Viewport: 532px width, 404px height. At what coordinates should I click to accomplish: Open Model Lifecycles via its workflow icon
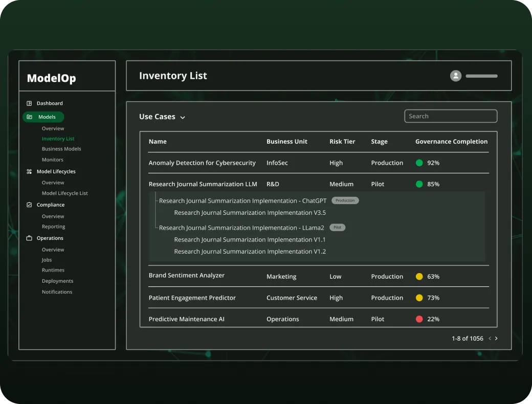click(29, 171)
